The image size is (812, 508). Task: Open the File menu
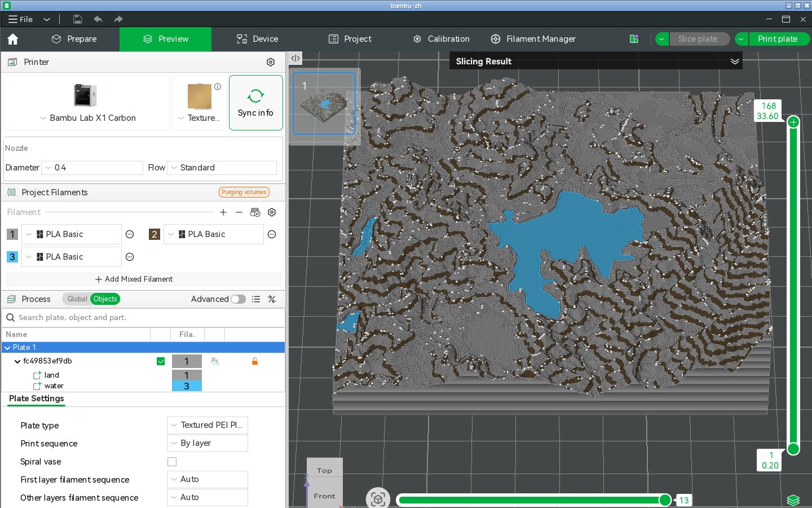coord(21,19)
